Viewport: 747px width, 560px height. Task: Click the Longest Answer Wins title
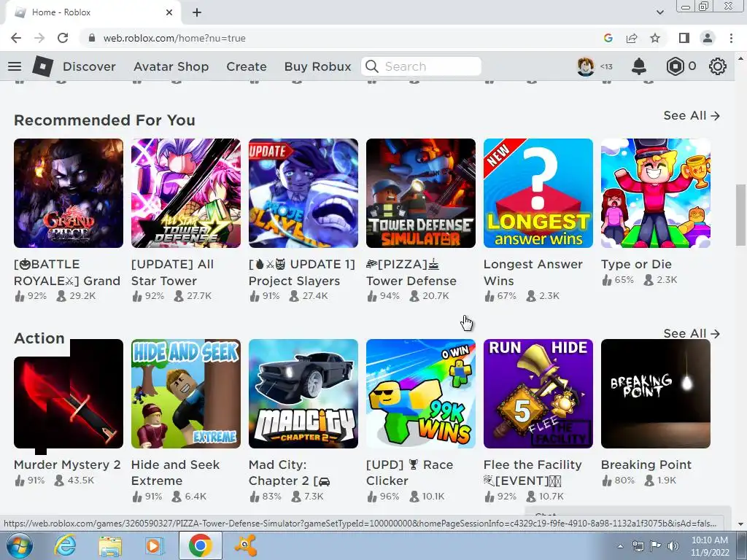coord(533,273)
